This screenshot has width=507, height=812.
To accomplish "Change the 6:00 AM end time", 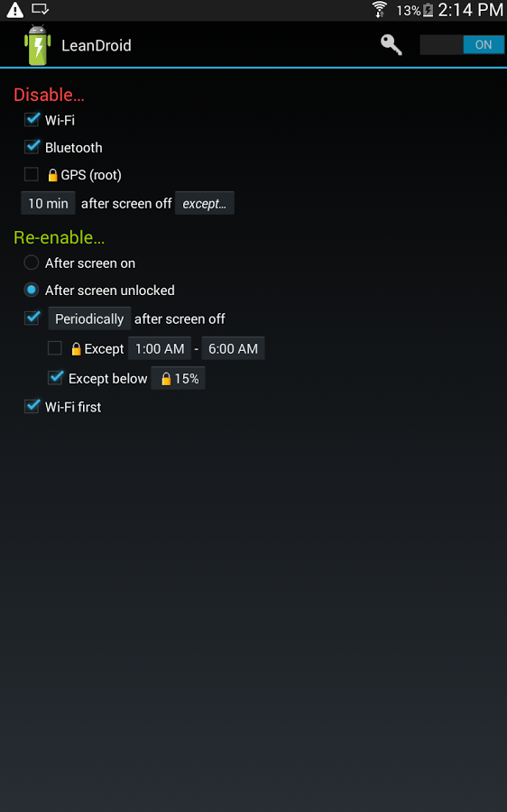I will [x=233, y=348].
